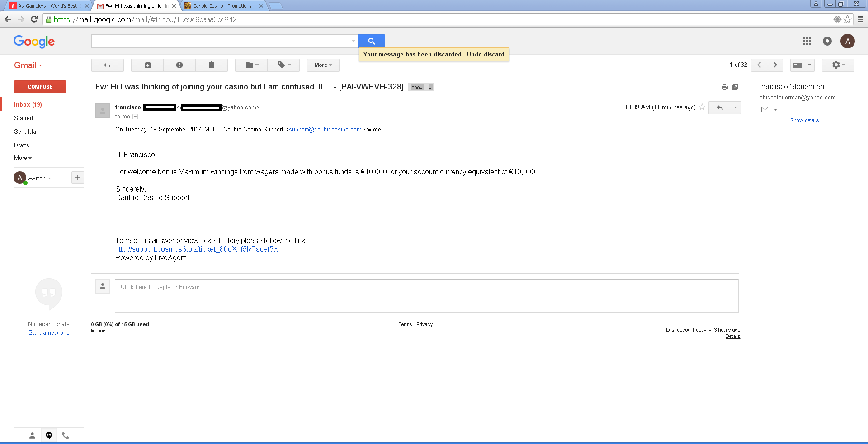Expand the More labels list
The width and height of the screenshot is (868, 444).
pos(23,158)
